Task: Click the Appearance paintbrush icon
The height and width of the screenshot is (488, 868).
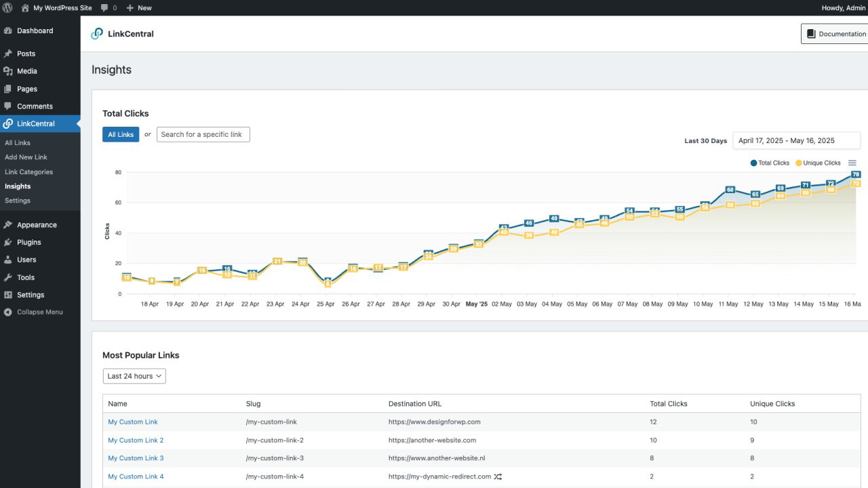Action: [x=8, y=225]
